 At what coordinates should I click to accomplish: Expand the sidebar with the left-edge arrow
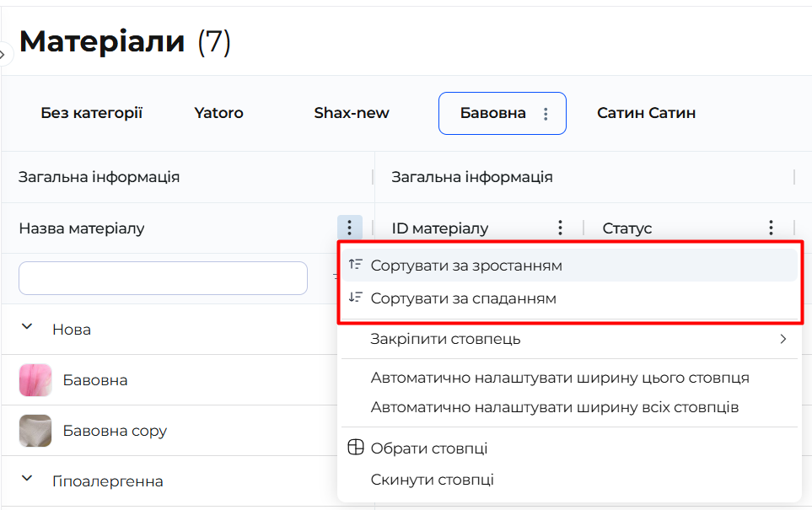pyautogui.click(x=3, y=53)
